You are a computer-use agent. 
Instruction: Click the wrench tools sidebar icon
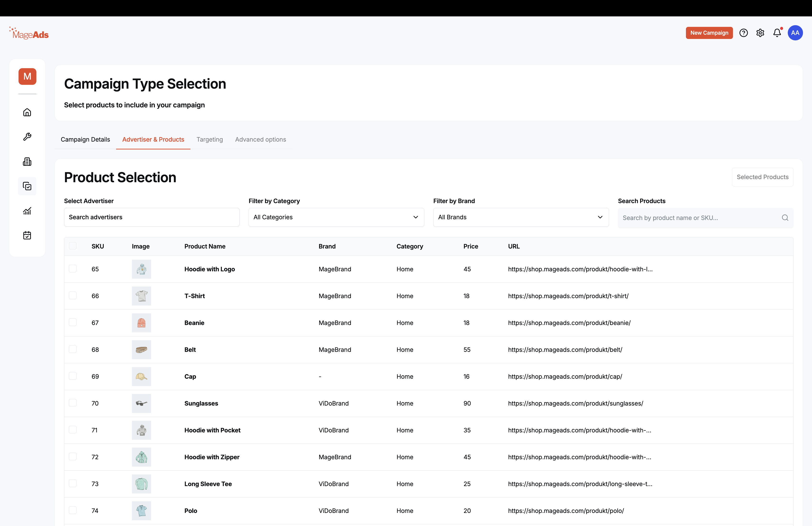[27, 137]
